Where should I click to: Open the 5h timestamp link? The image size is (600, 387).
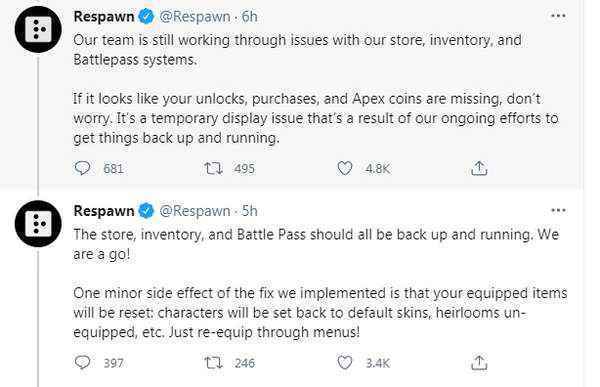pyautogui.click(x=249, y=211)
